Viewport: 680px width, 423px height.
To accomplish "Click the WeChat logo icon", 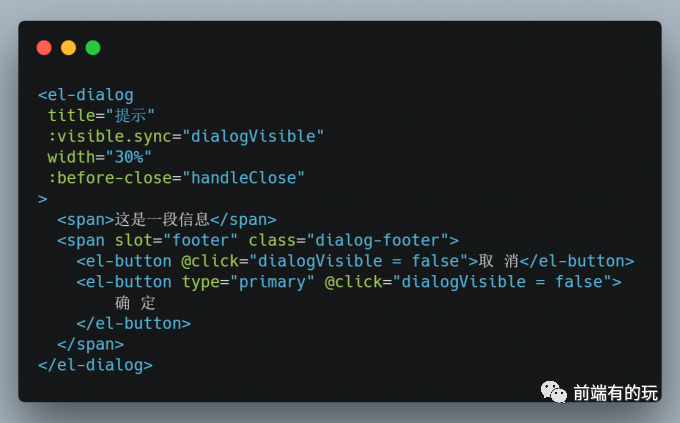I will point(553,392).
